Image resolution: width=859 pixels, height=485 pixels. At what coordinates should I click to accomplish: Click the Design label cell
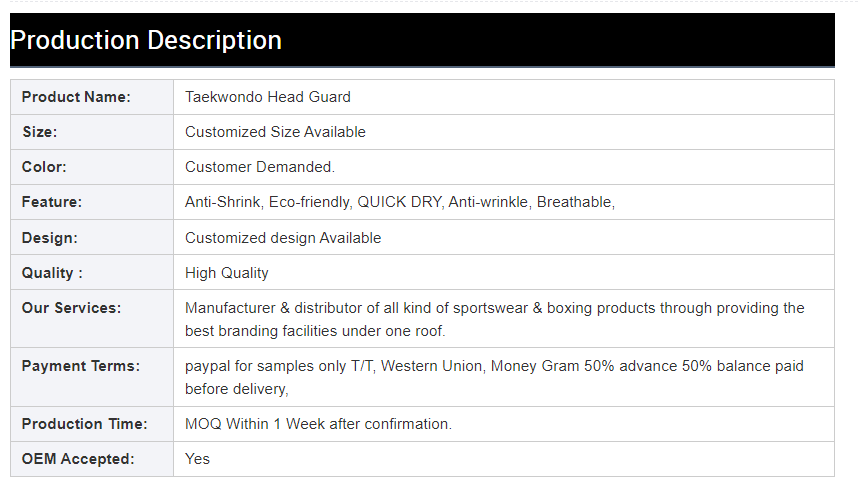(x=50, y=238)
